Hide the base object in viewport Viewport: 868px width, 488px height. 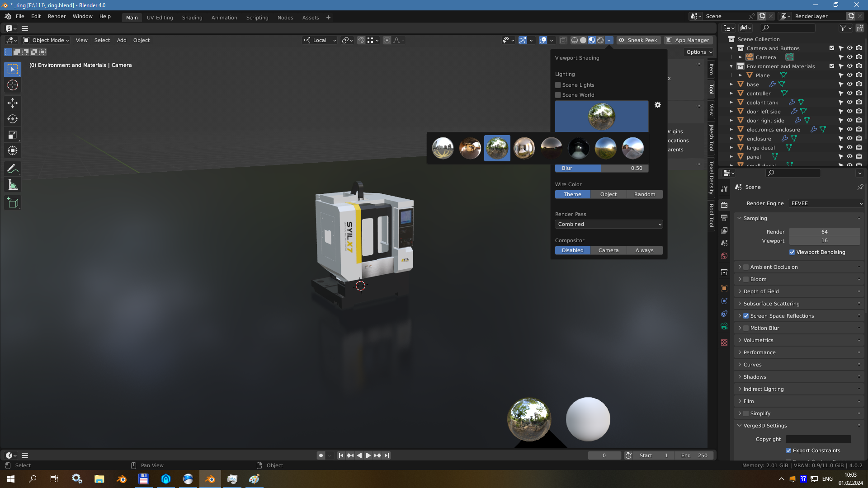point(849,84)
